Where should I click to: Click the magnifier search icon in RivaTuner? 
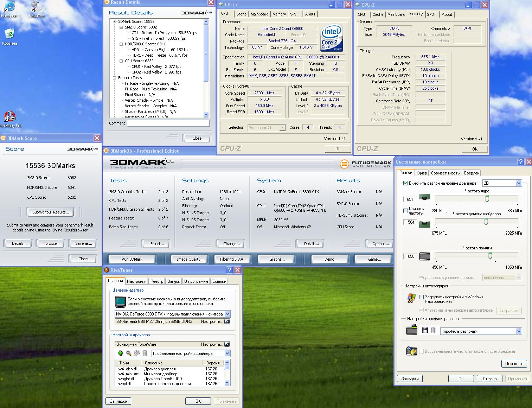click(129, 353)
